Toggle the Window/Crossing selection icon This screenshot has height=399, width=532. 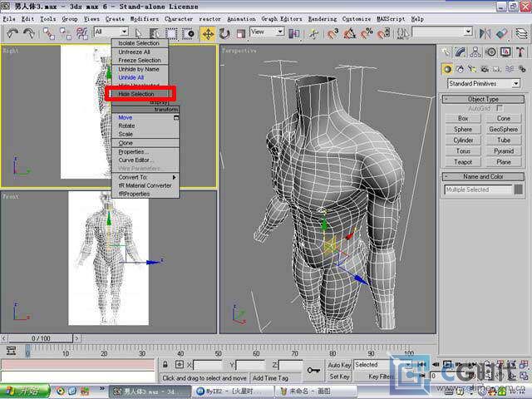188,33
